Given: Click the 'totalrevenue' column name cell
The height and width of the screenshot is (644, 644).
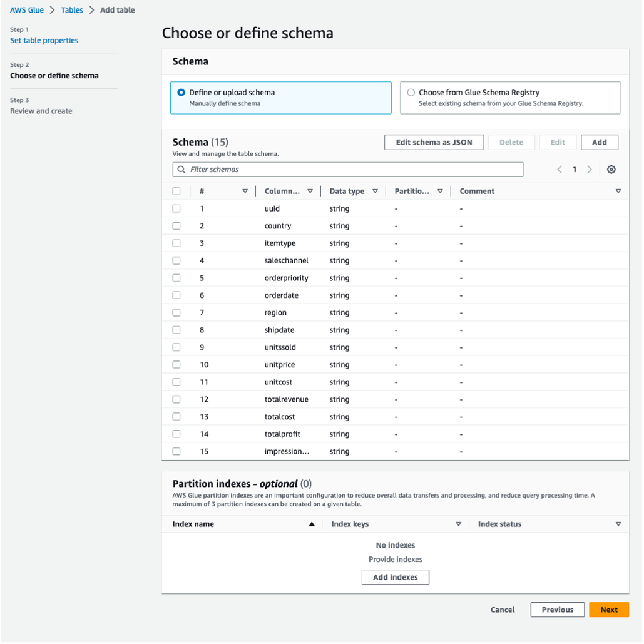Looking at the screenshot, I should coord(286,399).
